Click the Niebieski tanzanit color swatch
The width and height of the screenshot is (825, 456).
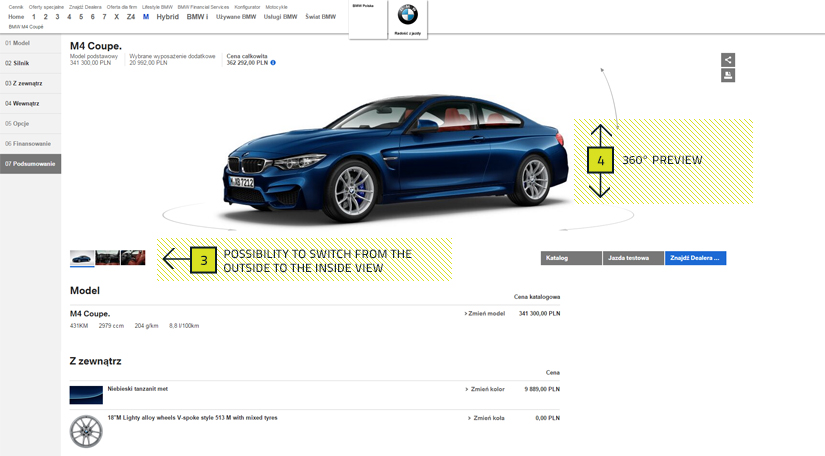(x=86, y=395)
